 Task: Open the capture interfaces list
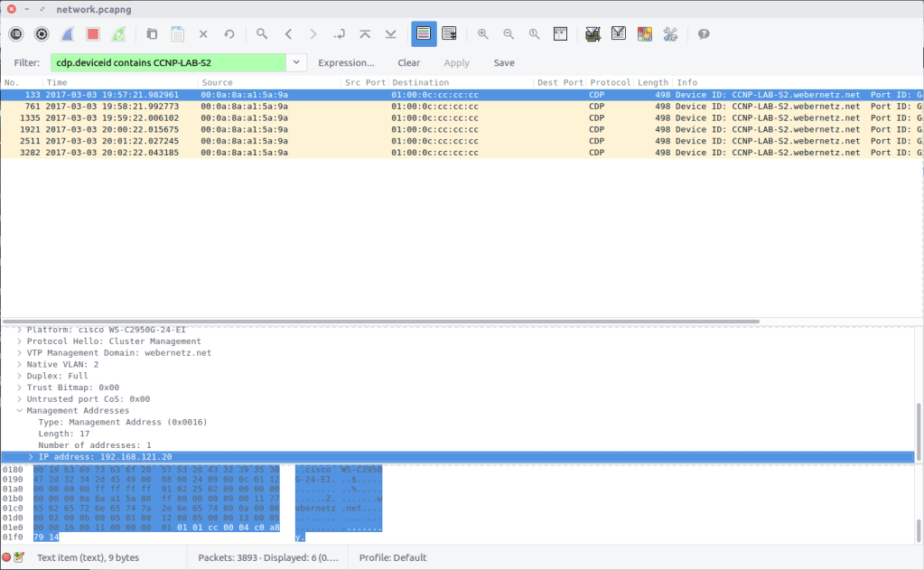coord(16,34)
